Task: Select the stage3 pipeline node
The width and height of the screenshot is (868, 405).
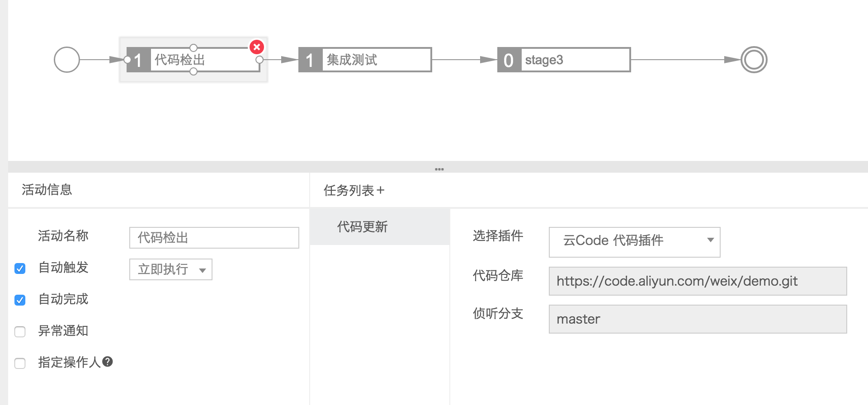Action: (x=564, y=60)
